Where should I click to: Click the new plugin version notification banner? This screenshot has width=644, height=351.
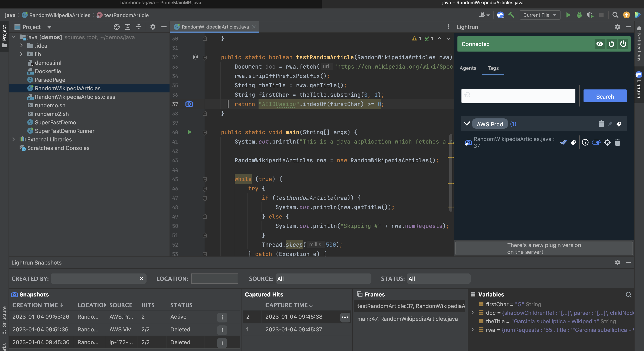pos(544,248)
